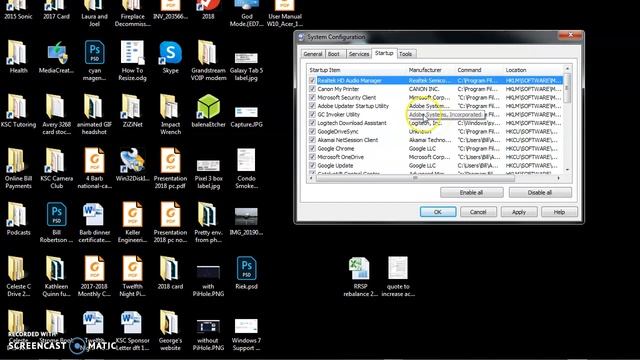Uncheck GC Invoker Utility checkbox
640x360 pixels.
312,115
